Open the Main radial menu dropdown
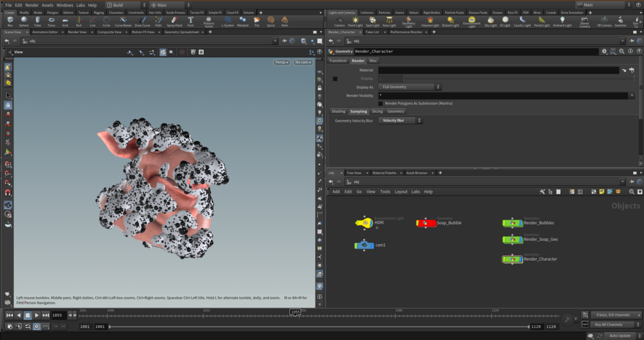The image size is (644, 340). click(170, 5)
